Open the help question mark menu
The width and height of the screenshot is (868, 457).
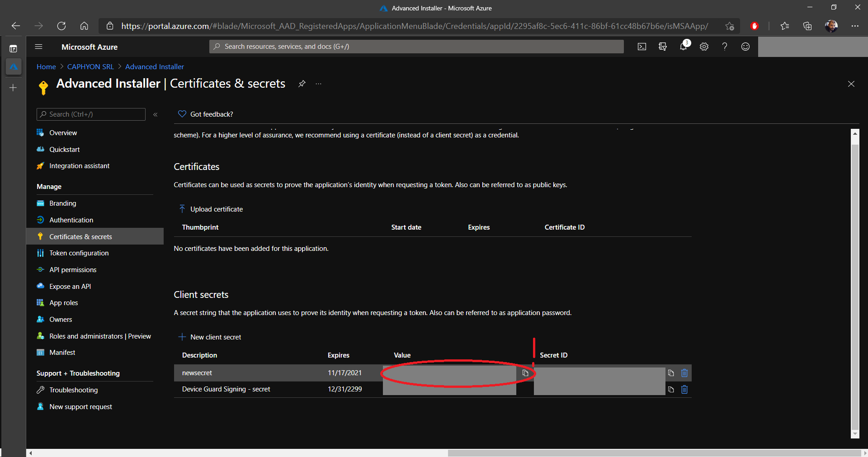point(725,47)
